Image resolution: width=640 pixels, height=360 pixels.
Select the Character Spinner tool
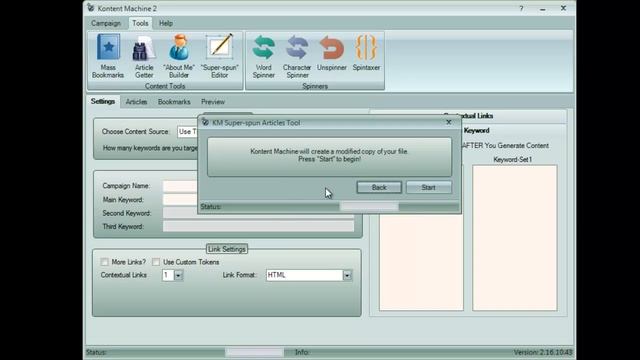point(297,56)
